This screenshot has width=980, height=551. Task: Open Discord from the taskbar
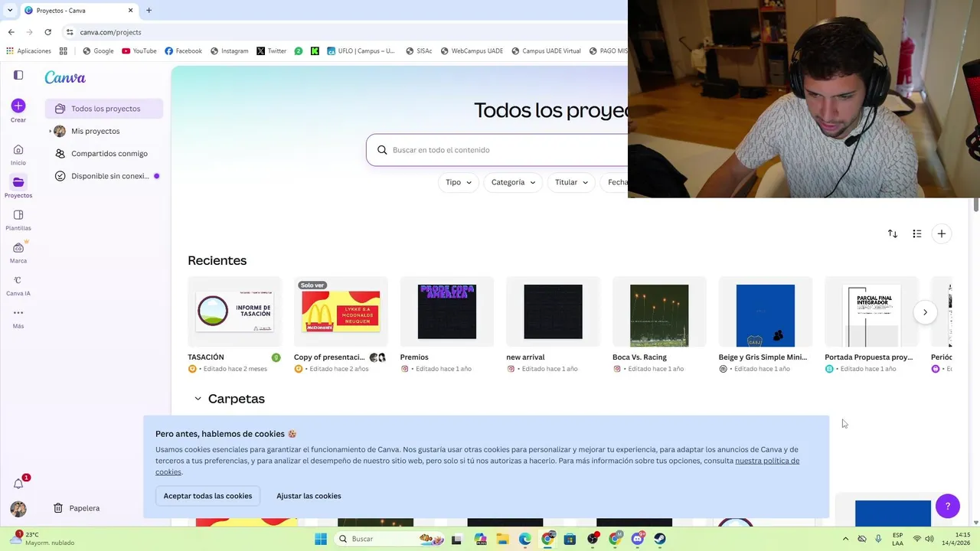point(638,539)
